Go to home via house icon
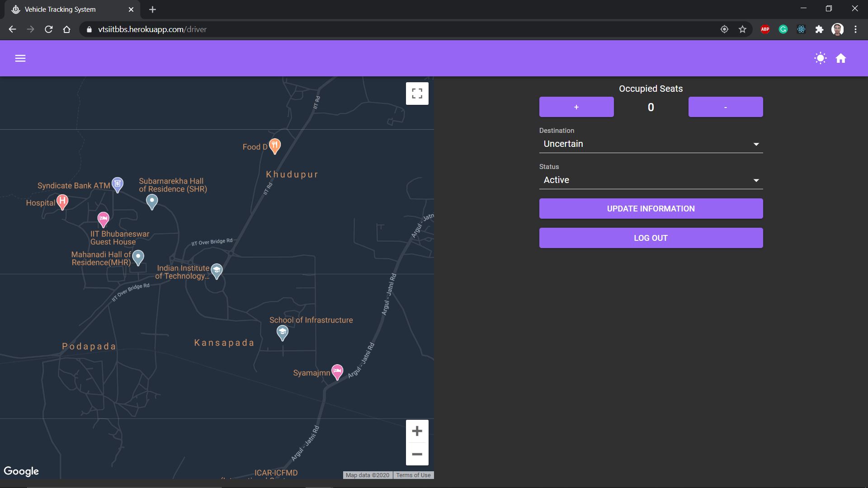Screen dimensions: 868x488 click(x=841, y=58)
